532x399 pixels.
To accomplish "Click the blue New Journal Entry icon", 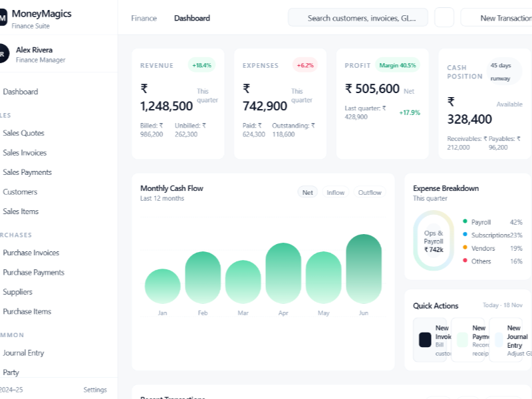I will (500, 340).
